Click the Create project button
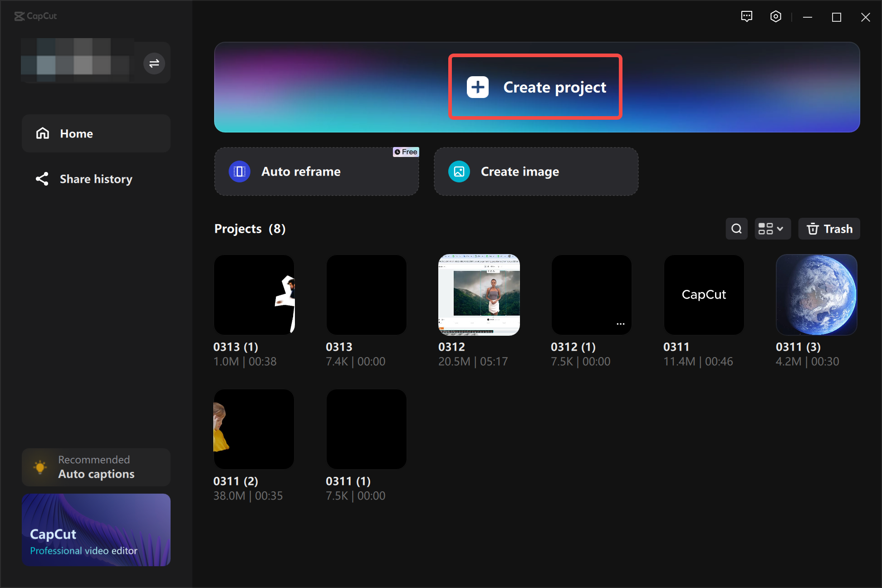This screenshot has width=882, height=588. (x=535, y=87)
